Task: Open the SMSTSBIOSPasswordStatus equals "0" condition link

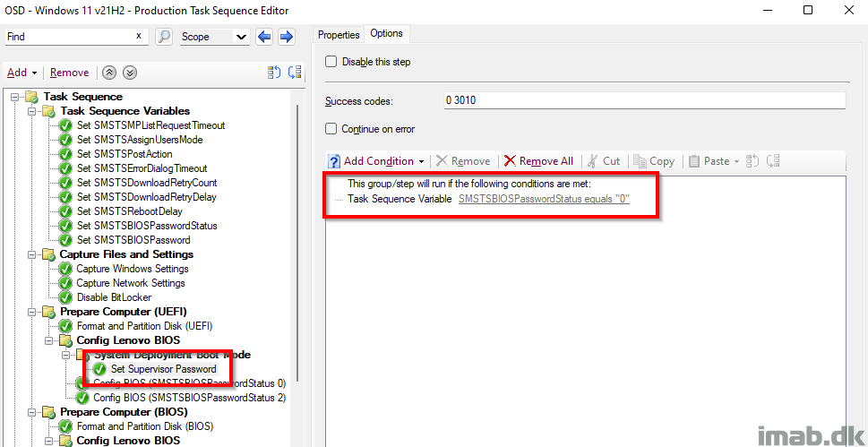Action: point(544,199)
